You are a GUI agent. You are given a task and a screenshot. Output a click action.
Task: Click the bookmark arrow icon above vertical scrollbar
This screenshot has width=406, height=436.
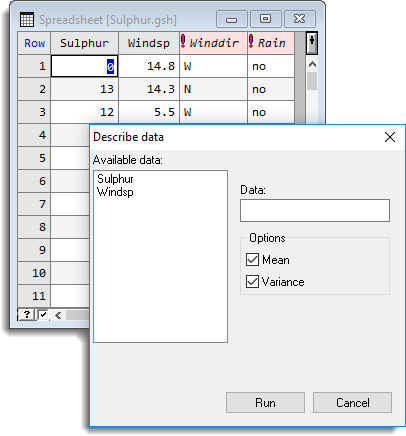coord(312,43)
